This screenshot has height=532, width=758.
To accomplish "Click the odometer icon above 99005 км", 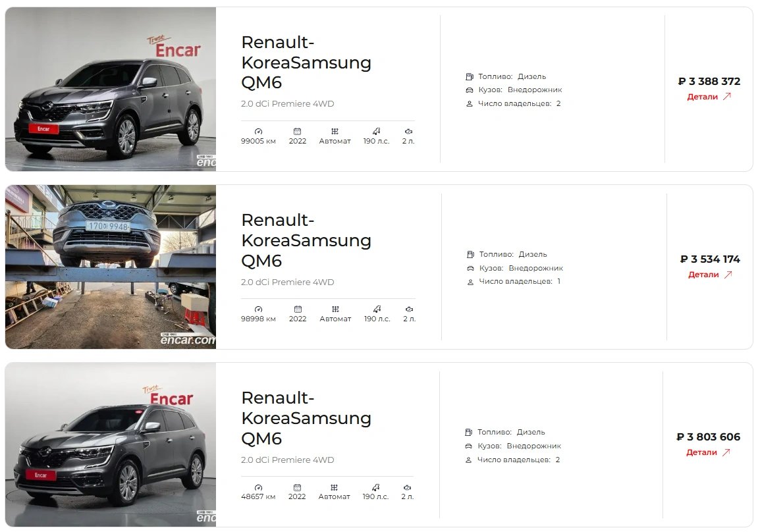I will (x=258, y=132).
